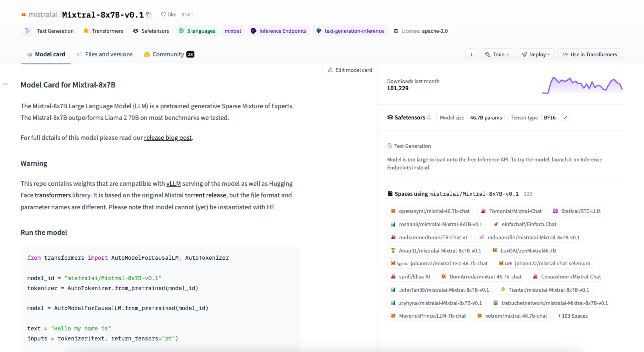Open the openskyml/mixtral-46.7b-chat space

point(430,211)
